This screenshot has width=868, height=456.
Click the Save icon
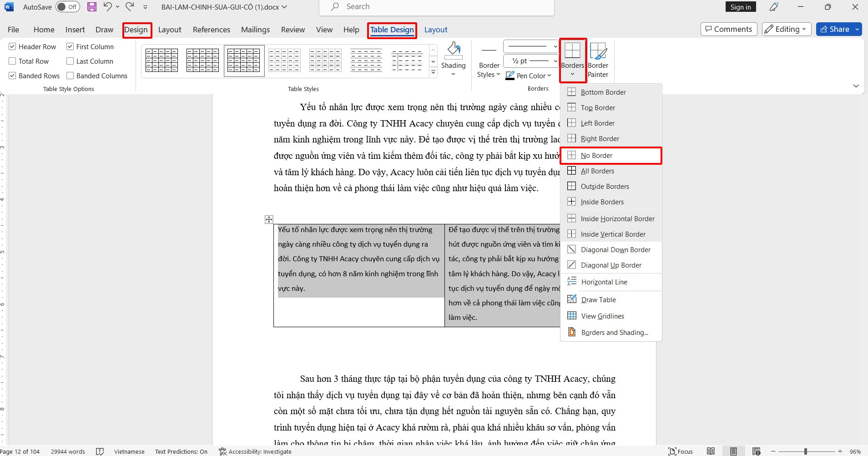point(92,6)
